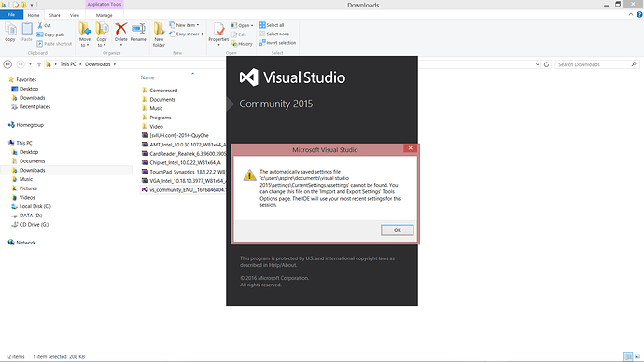Open the New item dropdown

pos(184,25)
